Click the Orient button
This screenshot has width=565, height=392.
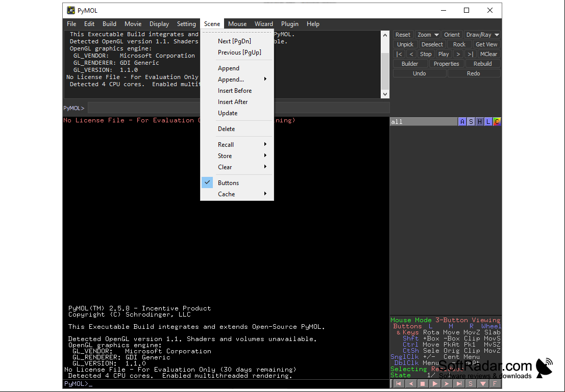tap(452, 35)
